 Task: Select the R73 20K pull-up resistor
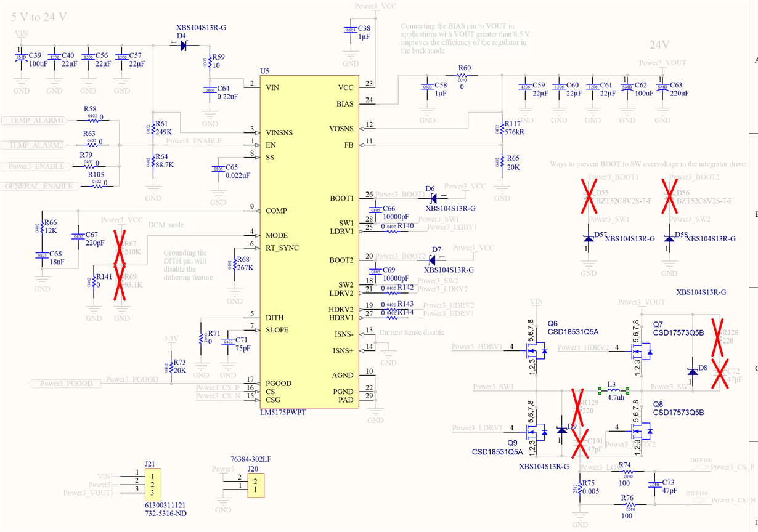pyautogui.click(x=171, y=368)
